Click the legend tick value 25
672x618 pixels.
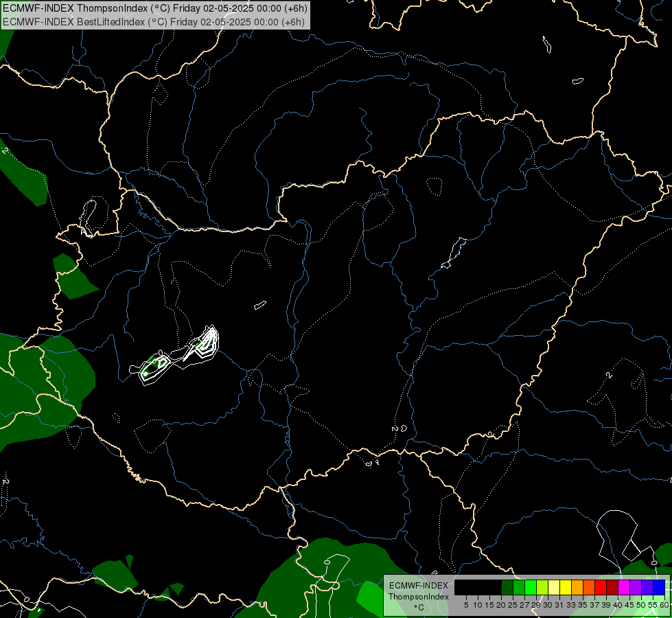[513, 605]
